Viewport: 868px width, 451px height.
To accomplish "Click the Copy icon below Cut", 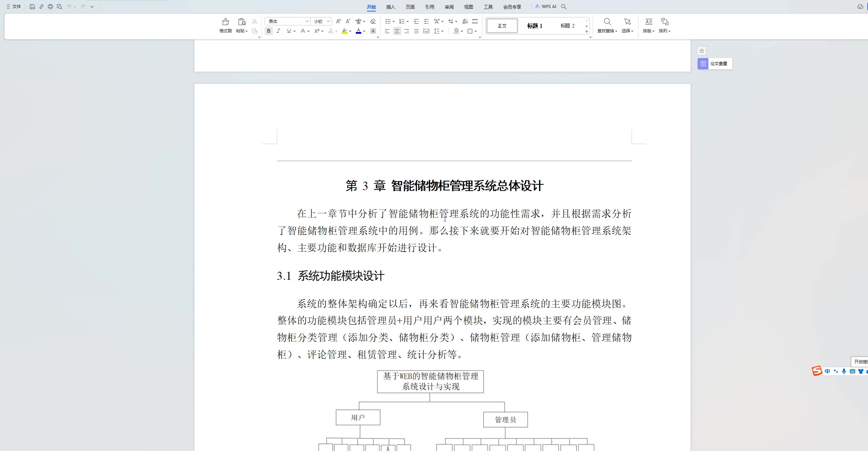I will pyautogui.click(x=255, y=31).
